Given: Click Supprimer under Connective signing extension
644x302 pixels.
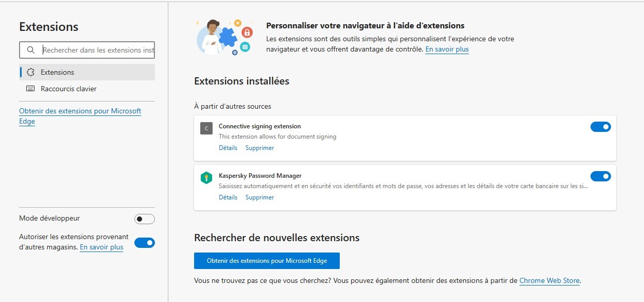Looking at the screenshot, I should coord(259,148).
